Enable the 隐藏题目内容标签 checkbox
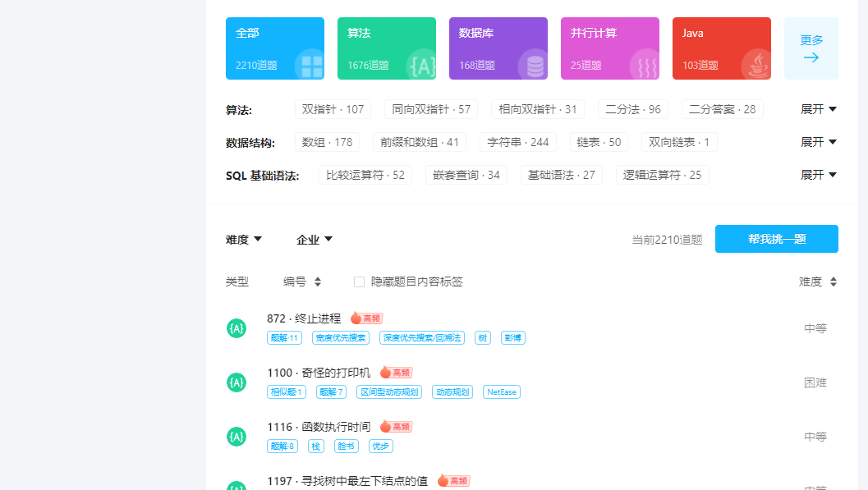The image size is (868, 490). tap(359, 281)
